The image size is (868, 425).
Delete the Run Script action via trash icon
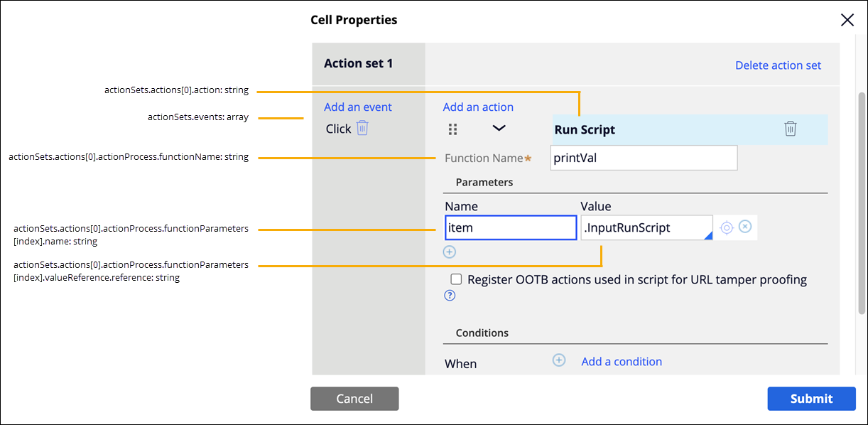click(x=790, y=129)
